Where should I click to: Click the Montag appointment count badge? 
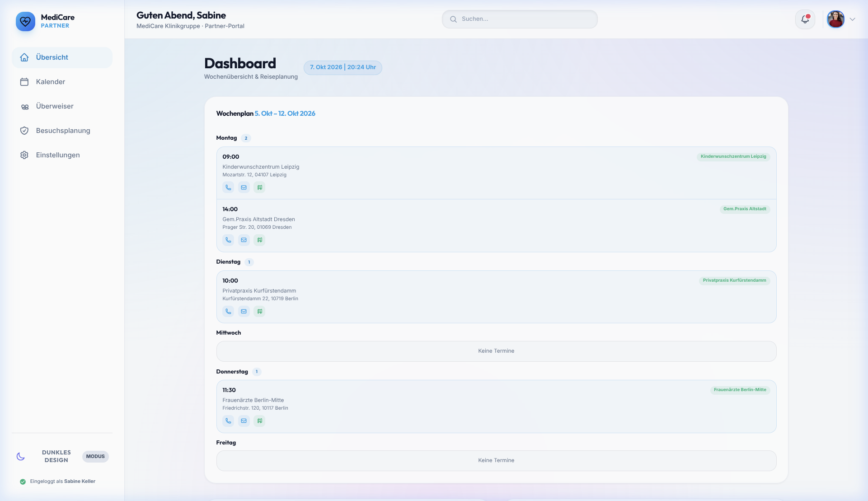click(246, 138)
